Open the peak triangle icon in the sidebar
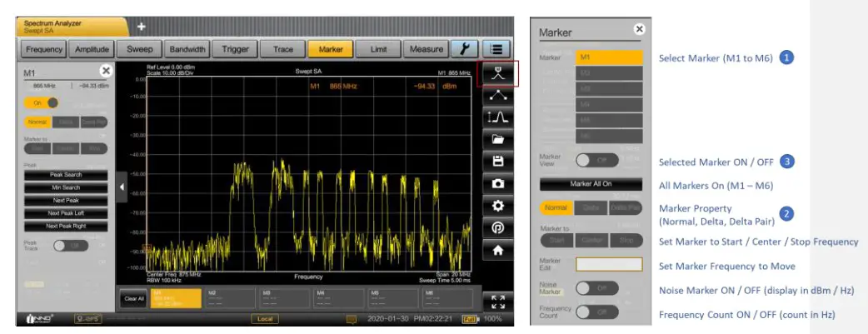Viewport: 868px width, 334px height. point(497,95)
